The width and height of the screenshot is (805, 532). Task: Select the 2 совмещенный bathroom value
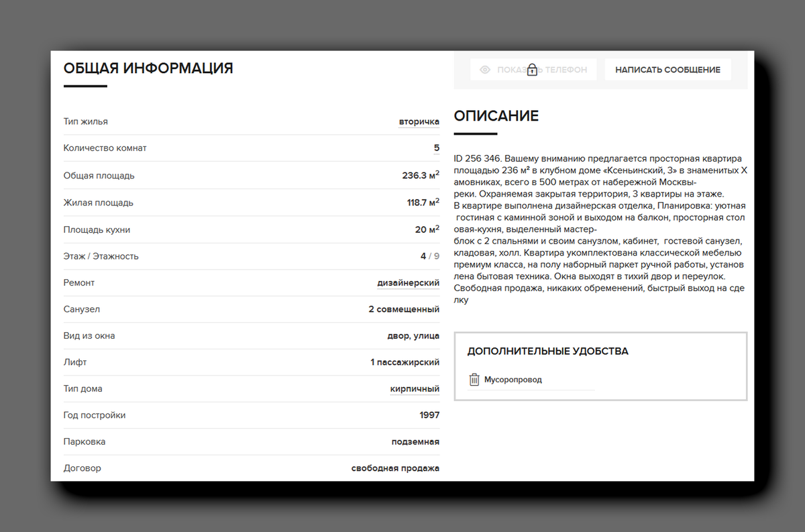coord(404,309)
